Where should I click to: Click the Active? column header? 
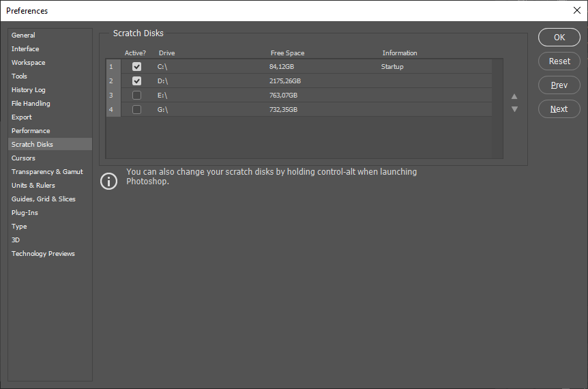(135, 53)
